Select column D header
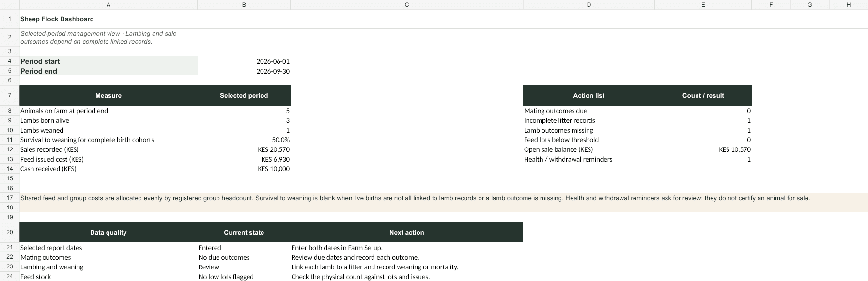The height and width of the screenshot is (281, 868). tap(589, 5)
